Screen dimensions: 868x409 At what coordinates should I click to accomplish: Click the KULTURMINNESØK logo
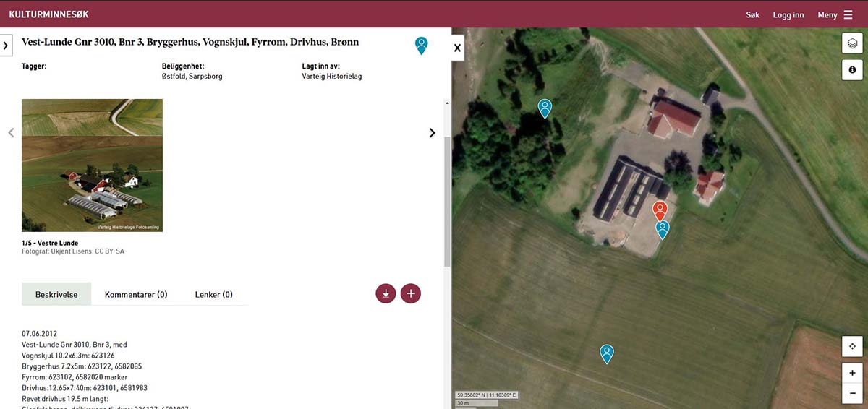50,14
